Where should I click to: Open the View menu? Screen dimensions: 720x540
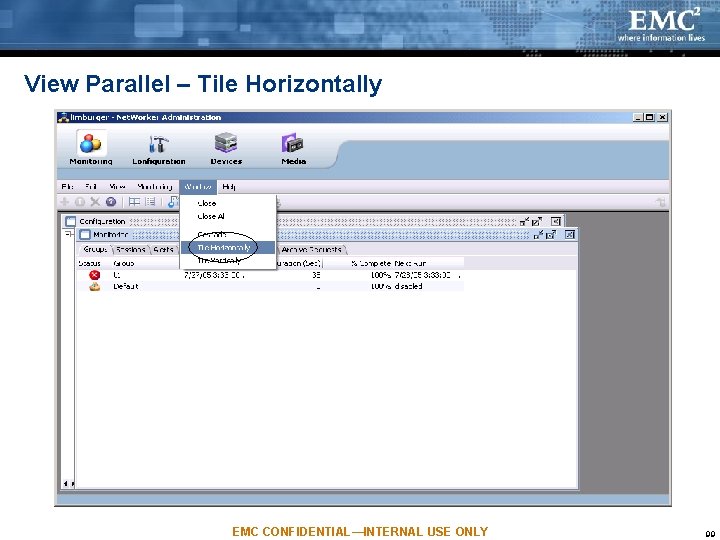pos(117,186)
